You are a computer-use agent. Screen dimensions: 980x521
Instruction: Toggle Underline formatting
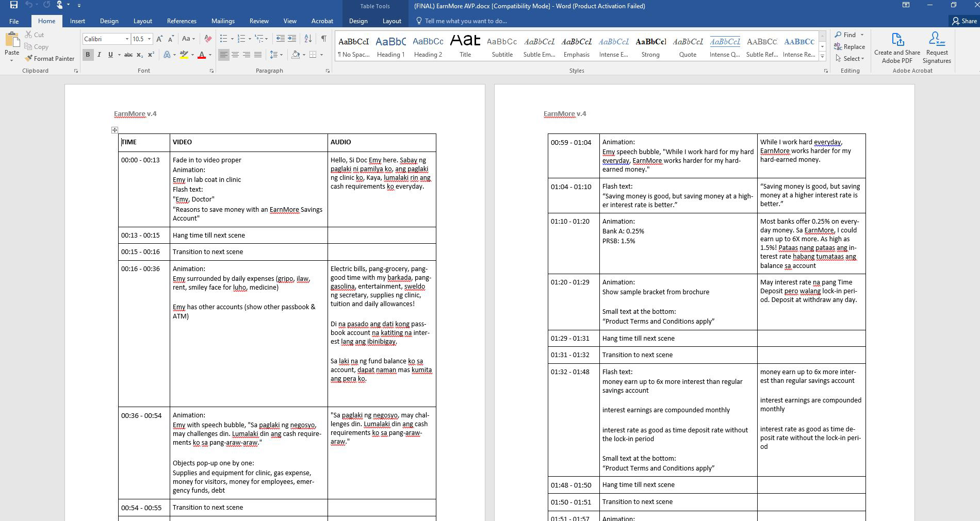[x=110, y=55]
